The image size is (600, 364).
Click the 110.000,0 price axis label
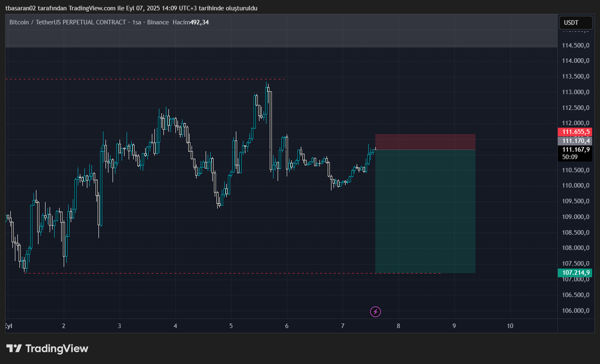[576, 186]
